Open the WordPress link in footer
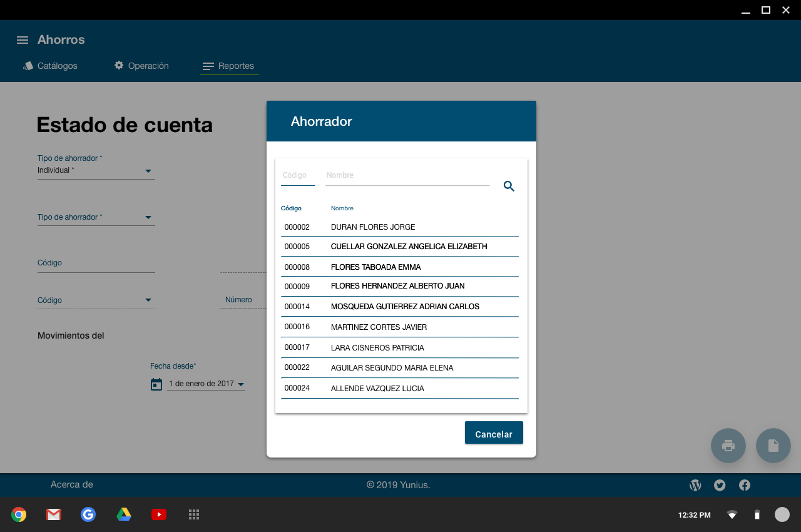 695,485
